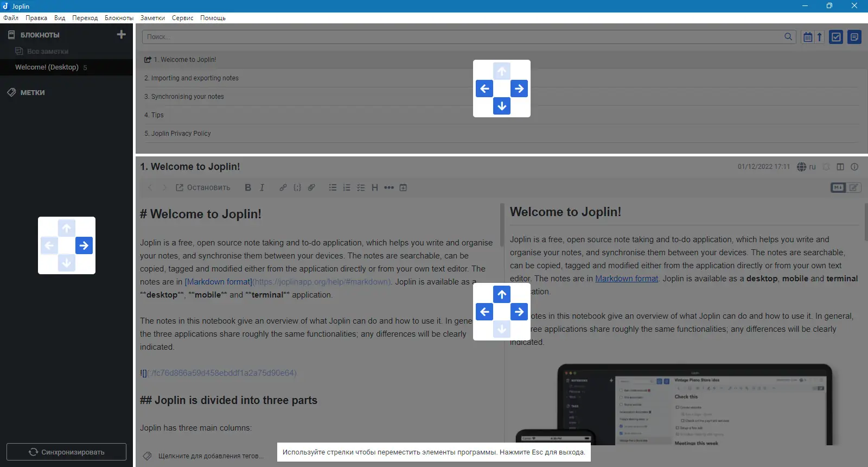Move the editor panel left
Screen dimensions: 868x467
(x=484, y=312)
